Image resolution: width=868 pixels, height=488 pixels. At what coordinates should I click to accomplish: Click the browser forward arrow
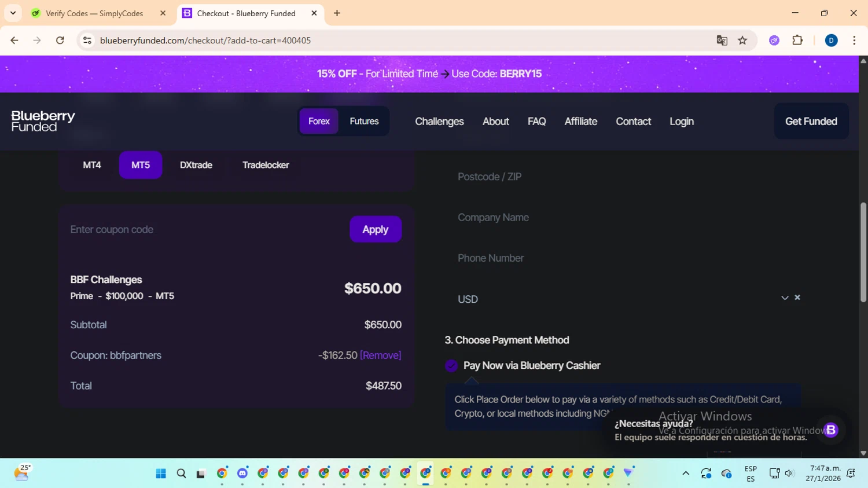37,41
